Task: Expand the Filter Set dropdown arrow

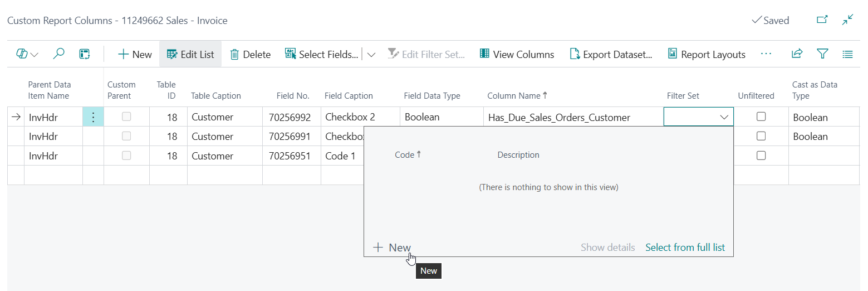Action: [724, 117]
